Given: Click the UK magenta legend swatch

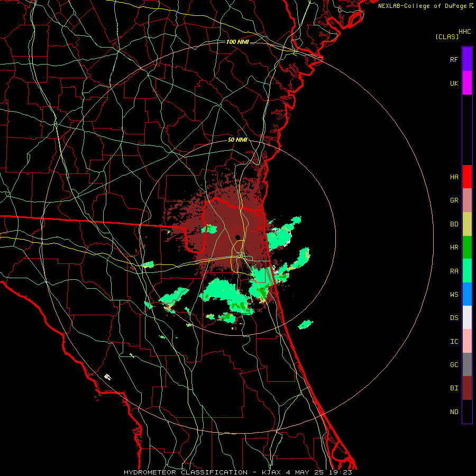Looking at the screenshot, I should 467,83.
